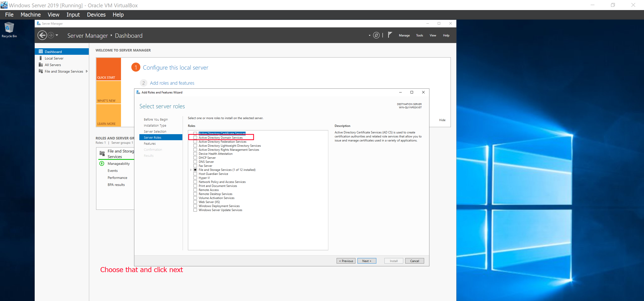Click the Next button in the wizard
This screenshot has width=644, height=301.
tap(367, 261)
